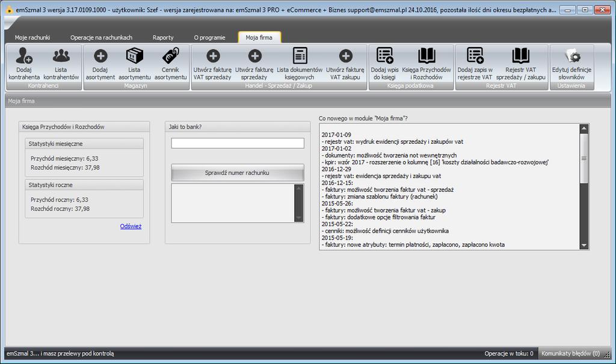Open Edytuj definicje słowników settings
This screenshot has height=364, width=616.
571,64
